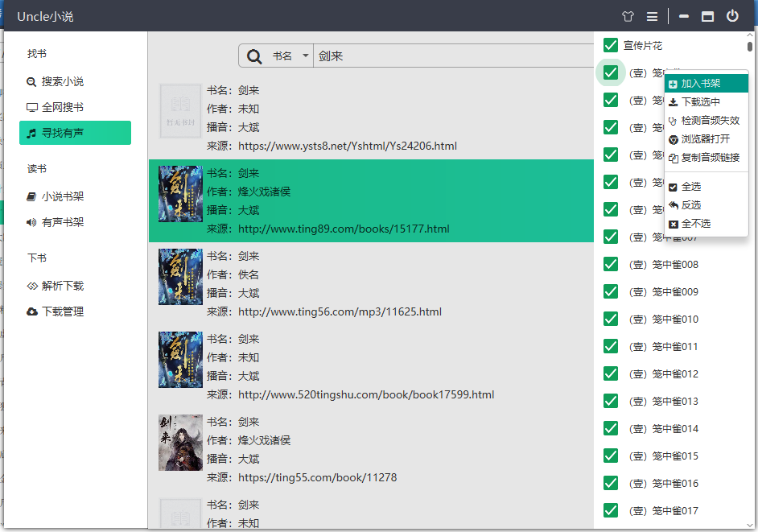Choose 下载选中 in the context menu
Viewport: 758px width, 532px height.
707,102
